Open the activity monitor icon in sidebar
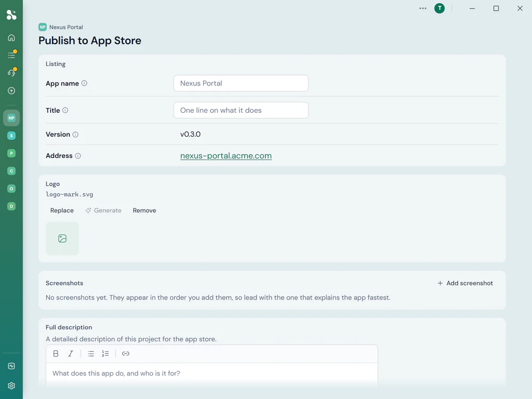This screenshot has height=399, width=532. tap(11, 366)
